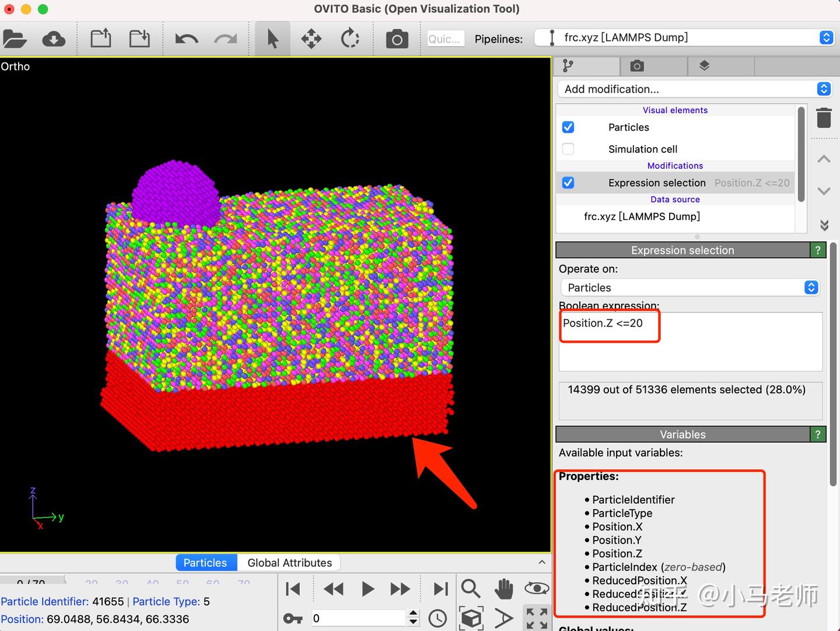Viewport: 840px width, 631px height.
Task: Click the Load File folder icon
Action: point(15,39)
